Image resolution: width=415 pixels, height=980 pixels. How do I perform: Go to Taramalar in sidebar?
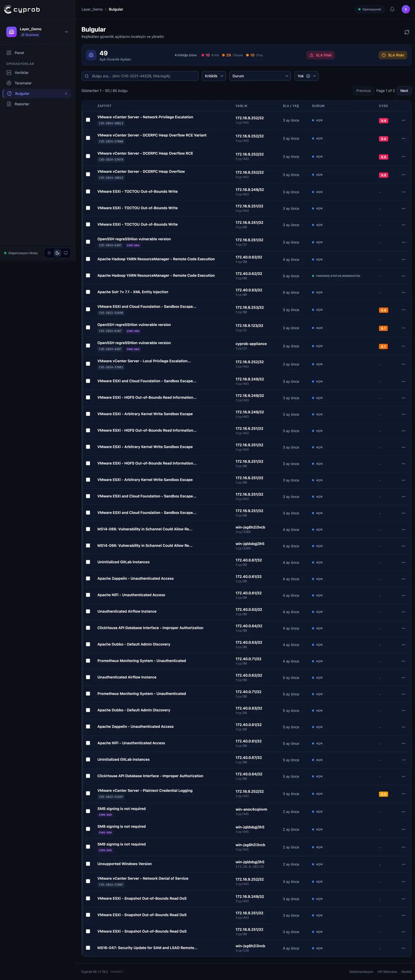37,83
